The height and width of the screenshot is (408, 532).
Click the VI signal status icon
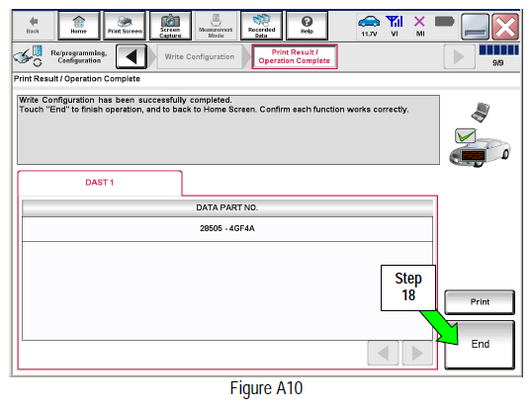[395, 26]
